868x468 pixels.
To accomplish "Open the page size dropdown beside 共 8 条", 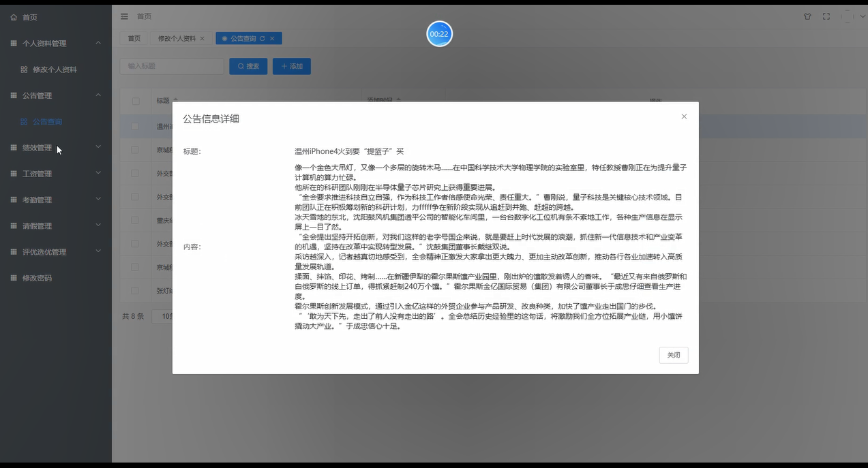I will (162, 316).
